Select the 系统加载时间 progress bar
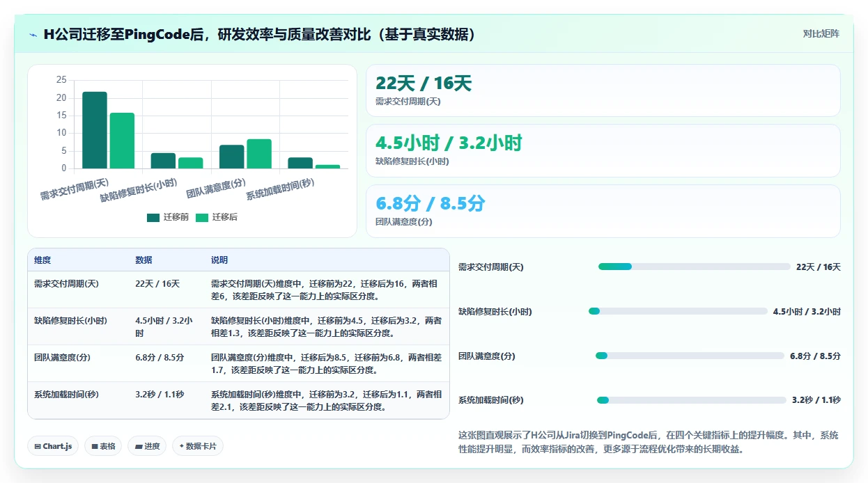Image resolution: width=868 pixels, height=483 pixels. (692, 400)
